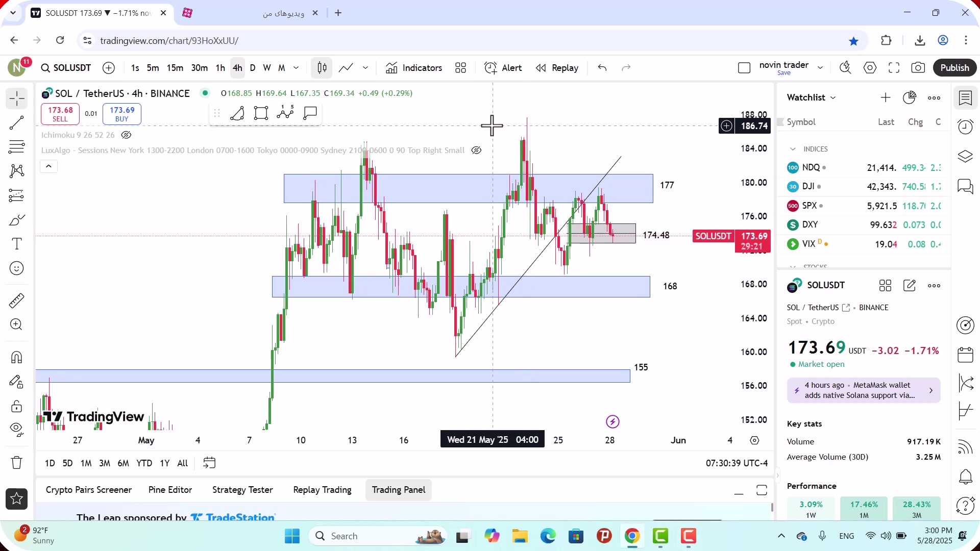The height and width of the screenshot is (551, 980).
Task: Select the text annotation tool
Action: (17, 244)
